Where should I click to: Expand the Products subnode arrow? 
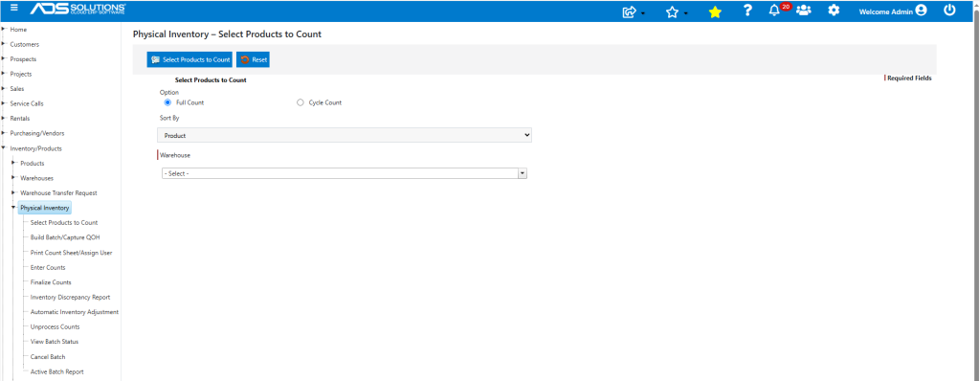(13, 163)
